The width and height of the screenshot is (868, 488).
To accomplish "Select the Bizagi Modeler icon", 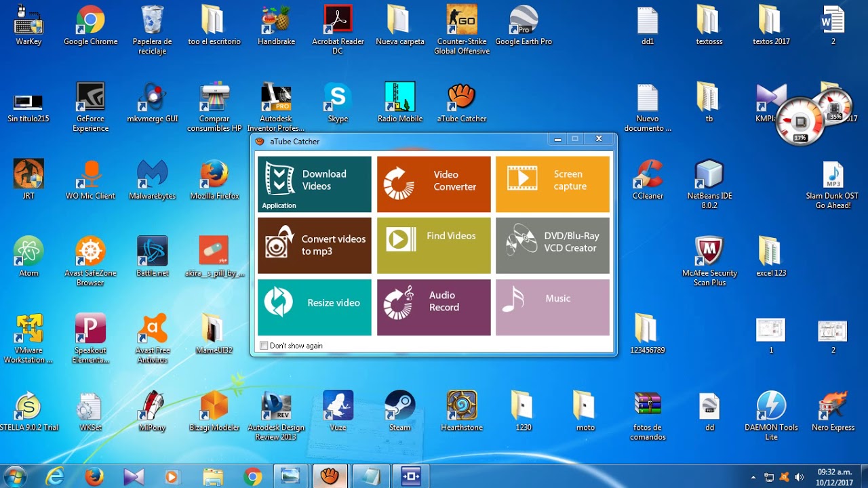I will [214, 412].
